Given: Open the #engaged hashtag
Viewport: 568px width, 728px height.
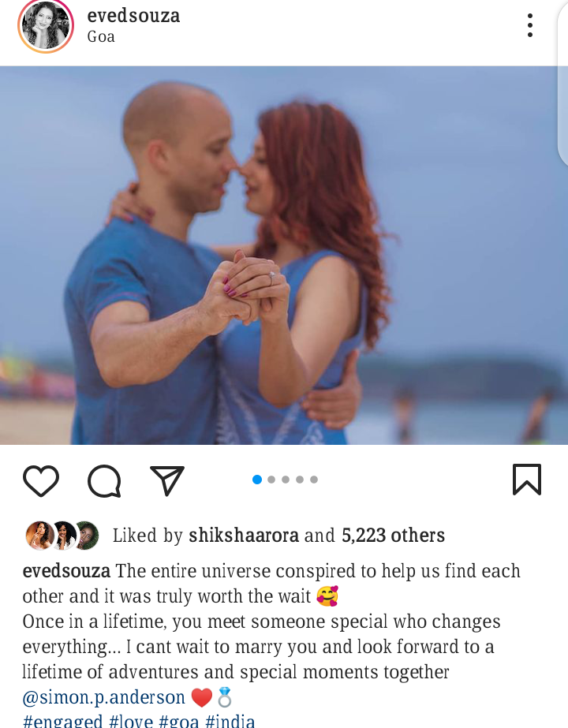Looking at the screenshot, I should coord(62,721).
